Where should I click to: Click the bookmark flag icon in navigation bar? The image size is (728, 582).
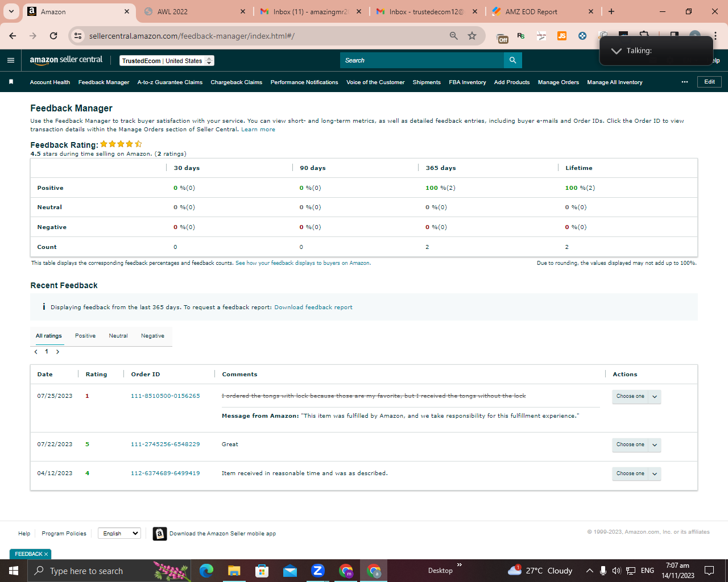click(x=11, y=82)
